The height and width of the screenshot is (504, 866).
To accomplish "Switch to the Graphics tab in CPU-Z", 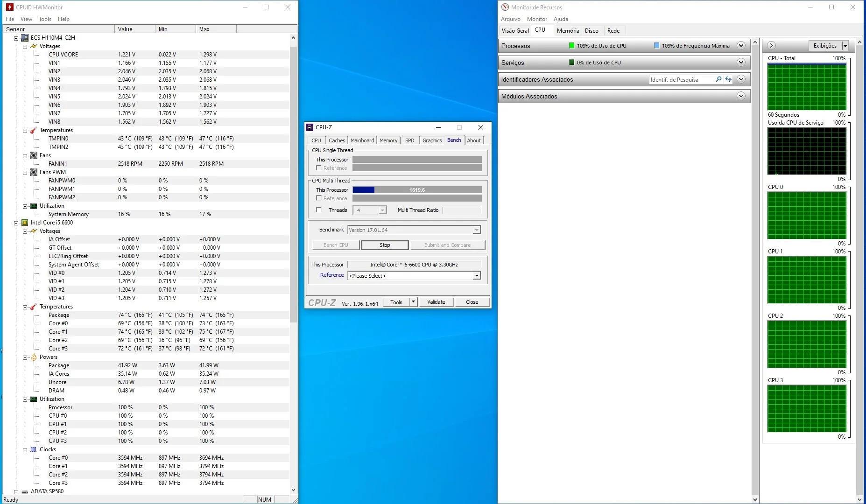I will 432,140.
